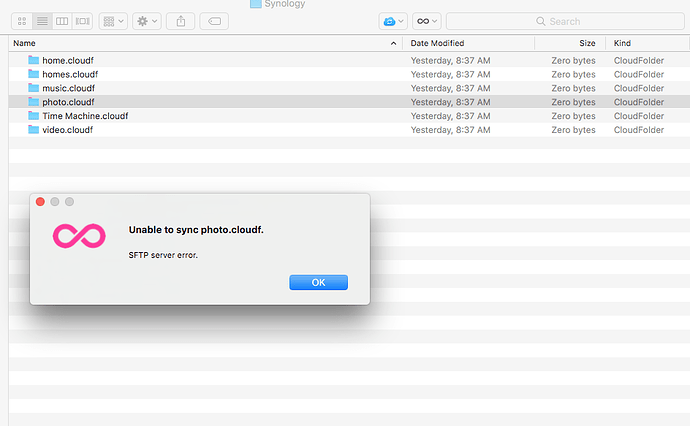
Task: Open the infinity icon dropdown menu
Action: click(426, 21)
